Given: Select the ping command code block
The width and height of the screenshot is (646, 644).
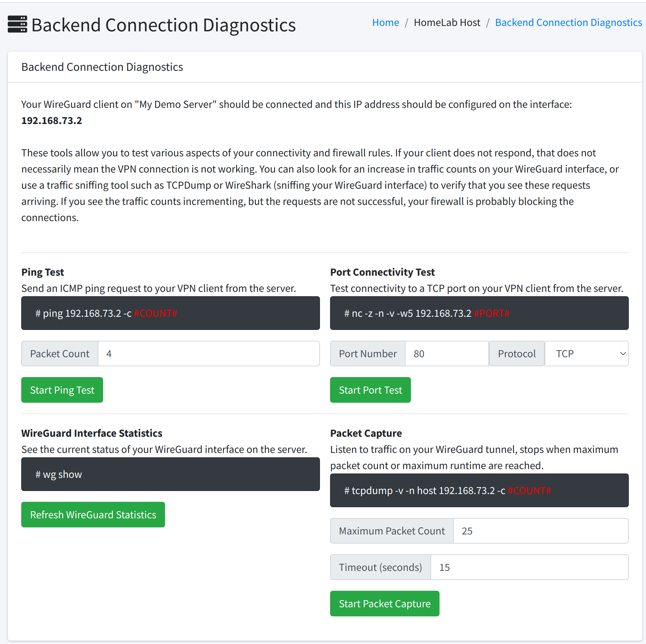Looking at the screenshot, I should [x=170, y=313].
